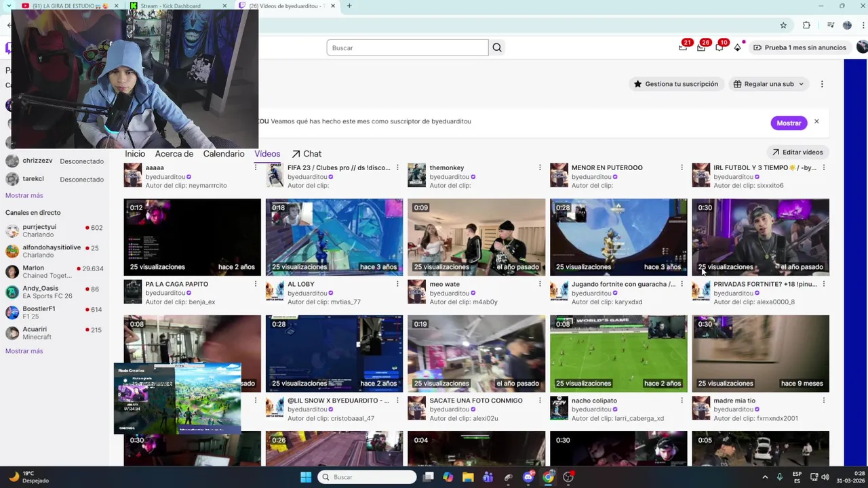Open a new browser tab

coord(349,6)
